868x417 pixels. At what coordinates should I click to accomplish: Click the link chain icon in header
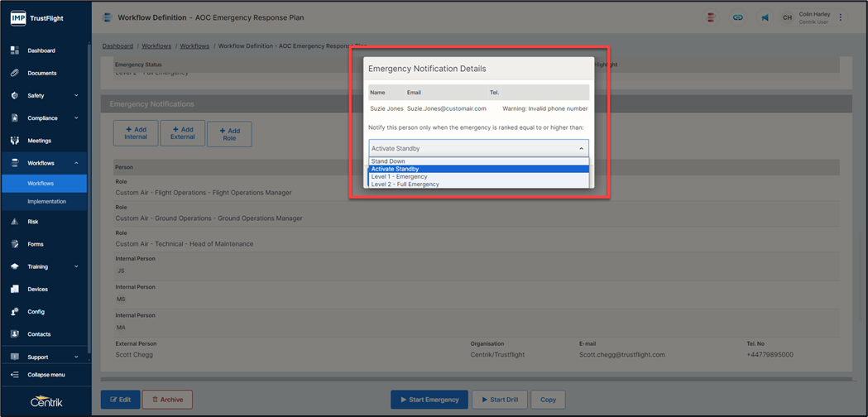[x=737, y=17]
